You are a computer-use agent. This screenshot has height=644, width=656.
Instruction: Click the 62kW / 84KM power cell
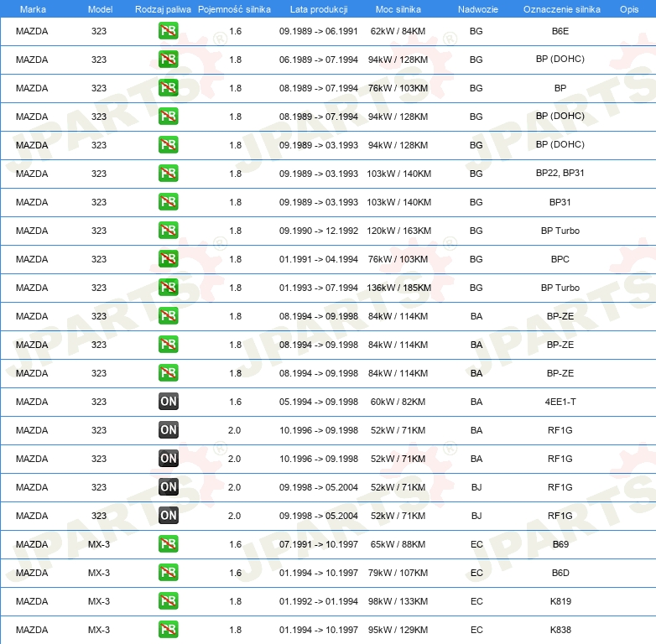pos(398,31)
